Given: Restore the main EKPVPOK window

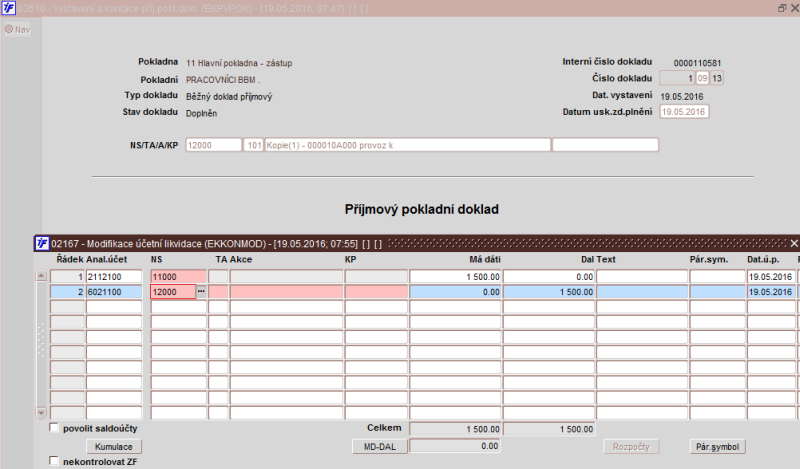Looking at the screenshot, I should (x=782, y=8).
